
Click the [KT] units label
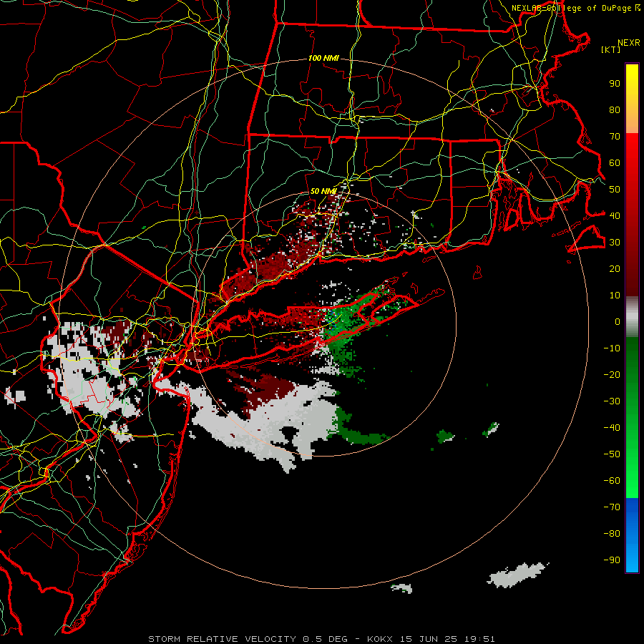[611, 49]
